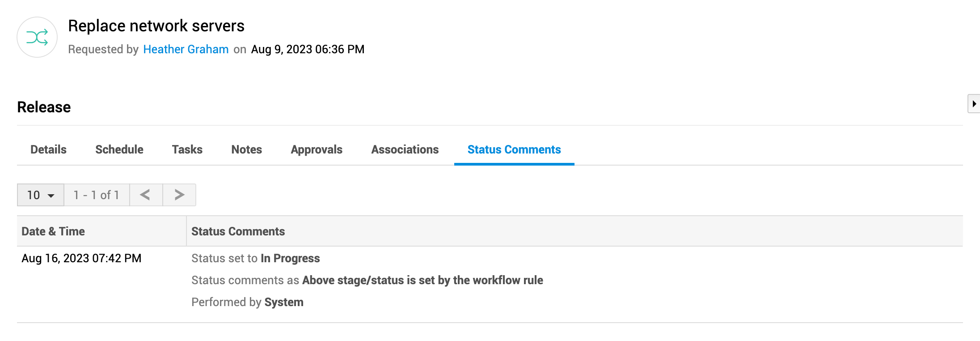Select the Tasks tab
The image size is (980, 341).
click(x=187, y=149)
